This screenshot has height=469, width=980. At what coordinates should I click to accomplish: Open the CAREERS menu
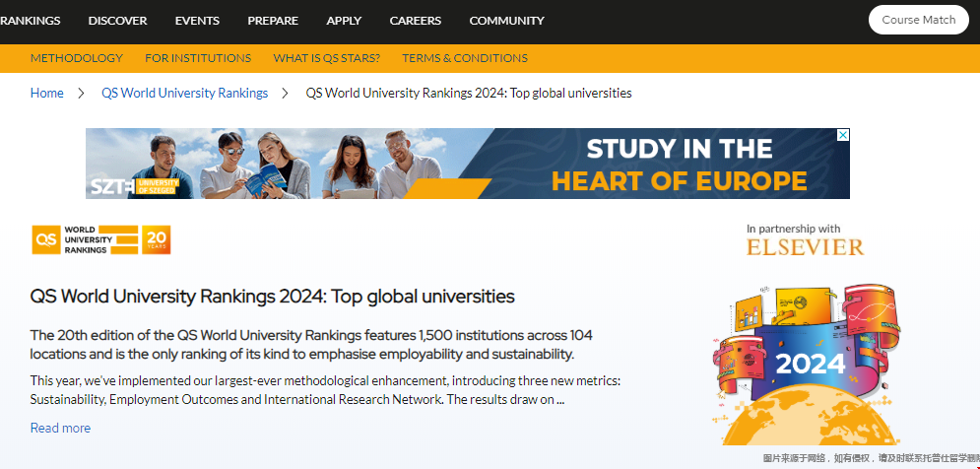[x=415, y=21]
